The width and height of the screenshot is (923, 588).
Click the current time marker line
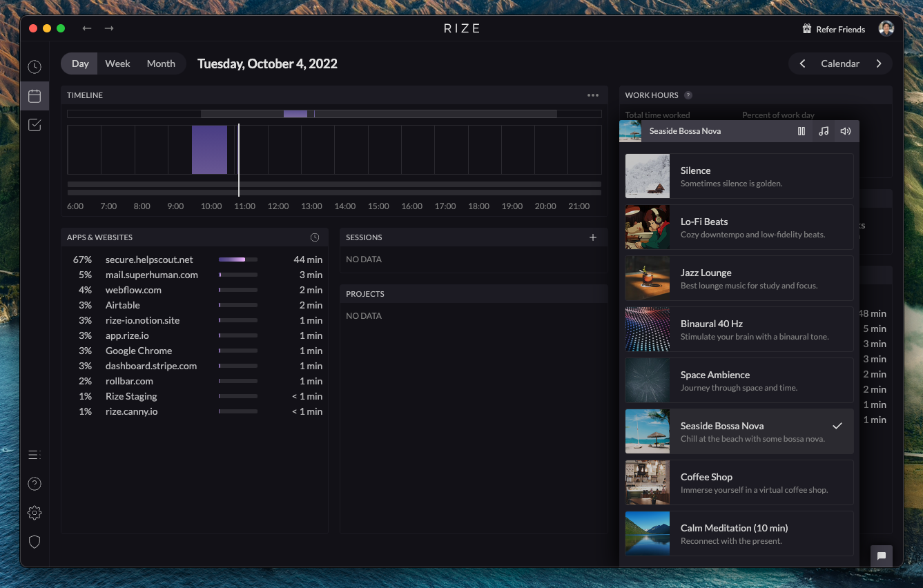coord(239,159)
